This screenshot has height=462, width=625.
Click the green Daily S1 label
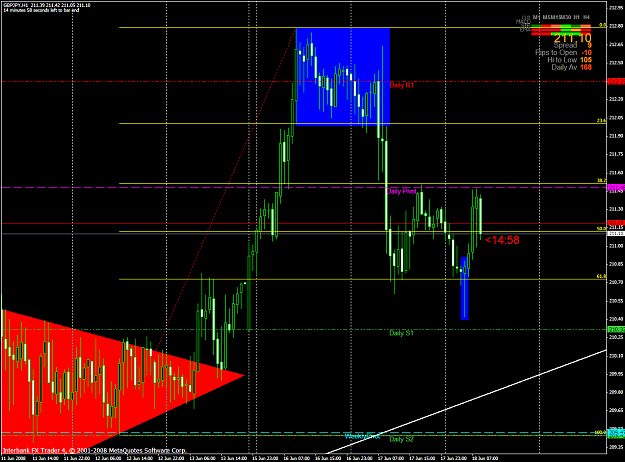[401, 333]
